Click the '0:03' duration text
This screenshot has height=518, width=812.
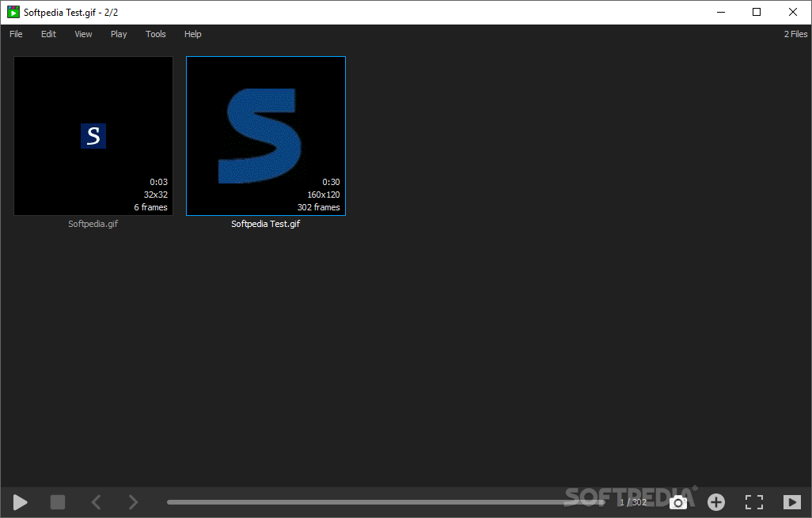158,182
